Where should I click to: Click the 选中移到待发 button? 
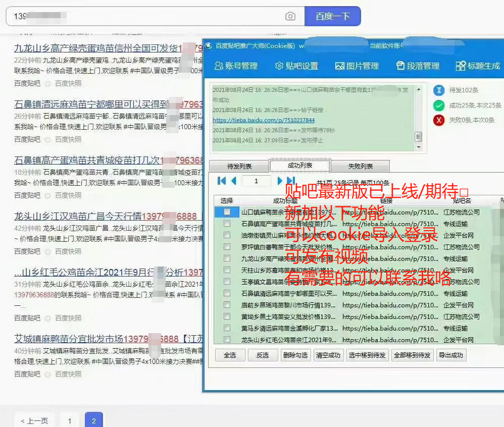coord(367,355)
